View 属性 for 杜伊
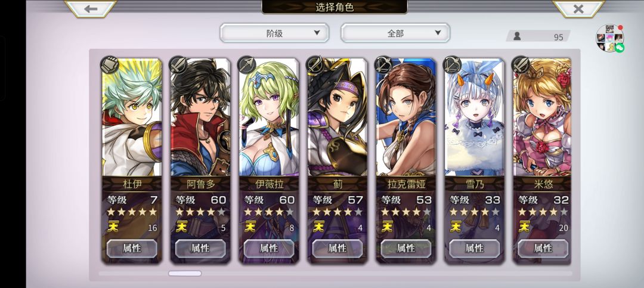644x288 pixels. coord(132,248)
